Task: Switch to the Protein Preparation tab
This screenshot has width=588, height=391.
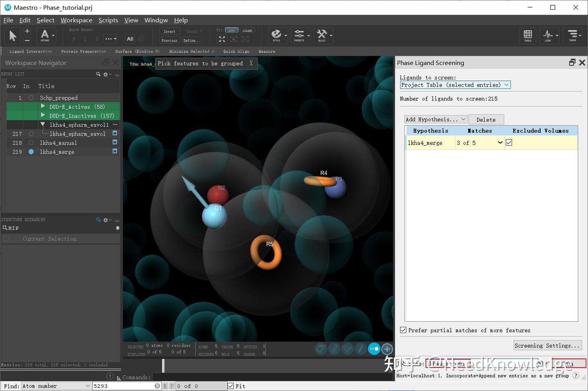Action: (x=83, y=51)
